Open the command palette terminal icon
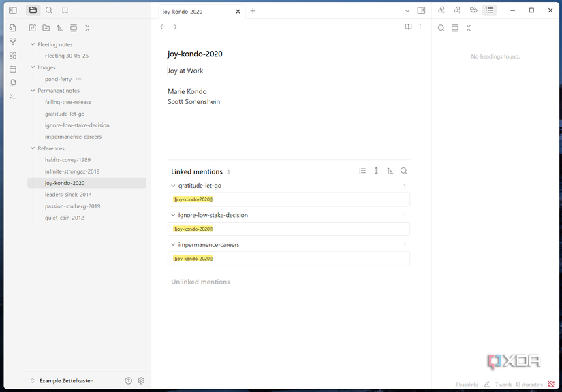Viewport: 562px width, 392px height. 13,97
